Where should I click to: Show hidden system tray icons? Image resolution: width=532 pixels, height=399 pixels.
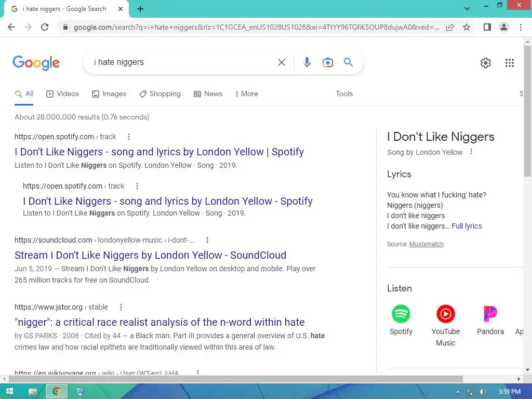point(458,392)
